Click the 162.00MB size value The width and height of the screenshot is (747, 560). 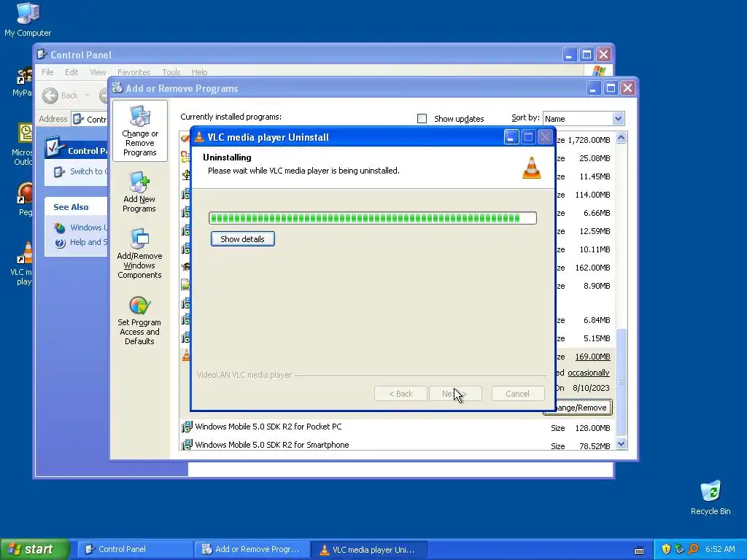592,268
